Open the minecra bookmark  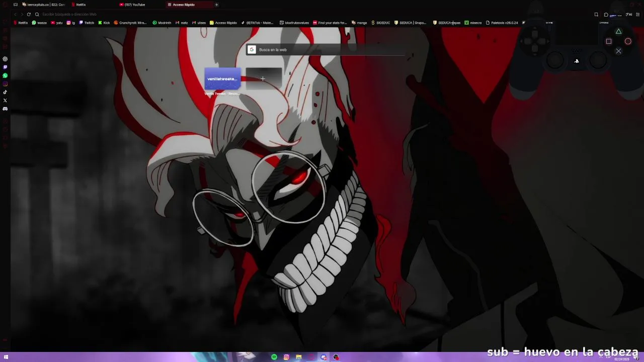(473, 23)
